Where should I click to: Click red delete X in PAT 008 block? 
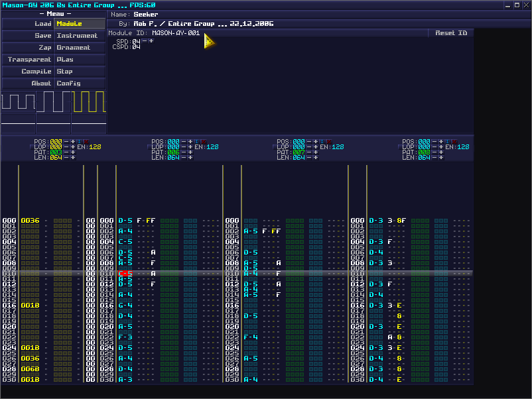[454, 141]
